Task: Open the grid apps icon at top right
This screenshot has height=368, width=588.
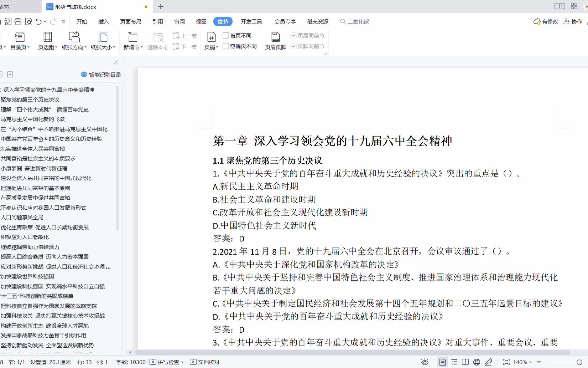Action: coord(574,6)
